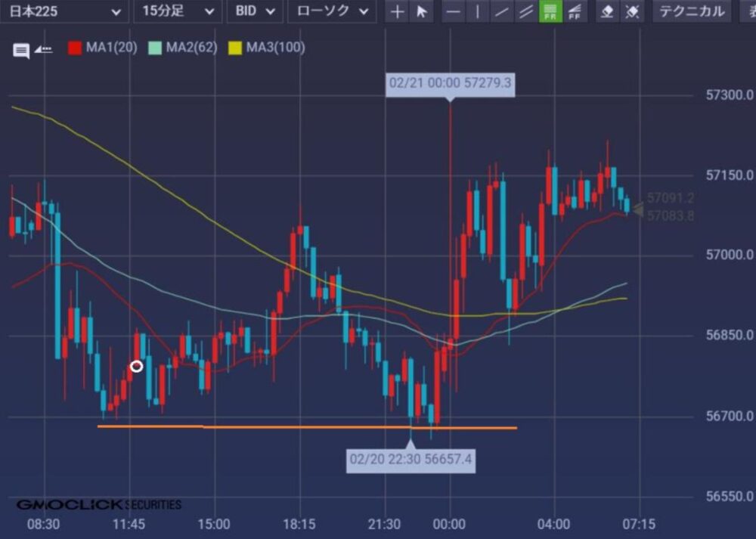Image resolution: width=756 pixels, height=539 pixels.
Task: Select the Fibonacci fan FF tool
Action: 575,12
